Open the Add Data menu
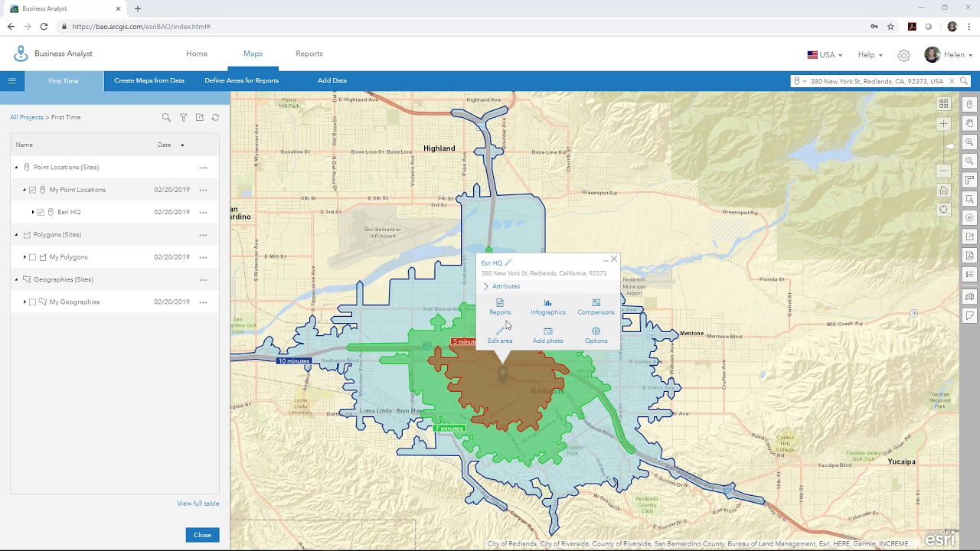Viewport: 980px width, 551px height. pos(332,80)
